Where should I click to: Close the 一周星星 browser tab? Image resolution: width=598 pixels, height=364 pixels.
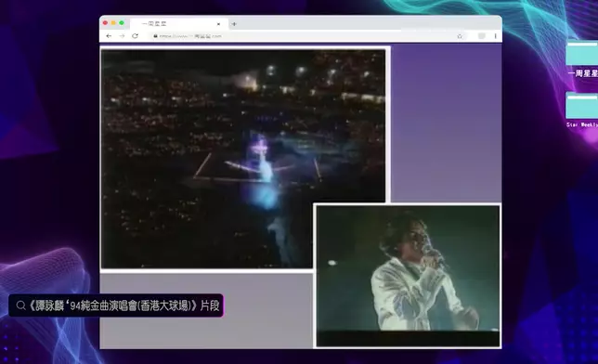click(x=218, y=24)
